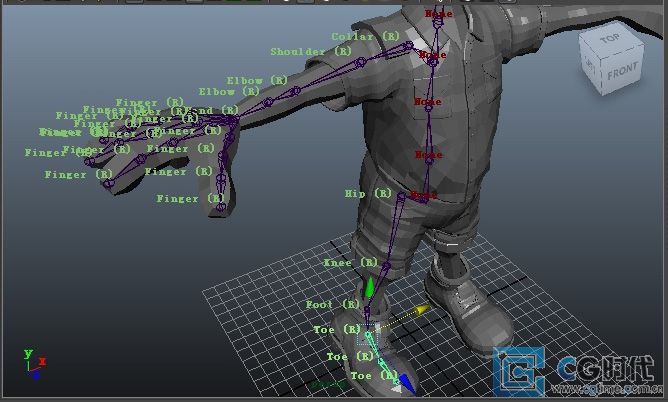The height and width of the screenshot is (402, 668).
Task: Select the Finger (R) label by the thumb tip
Action: (x=190, y=199)
